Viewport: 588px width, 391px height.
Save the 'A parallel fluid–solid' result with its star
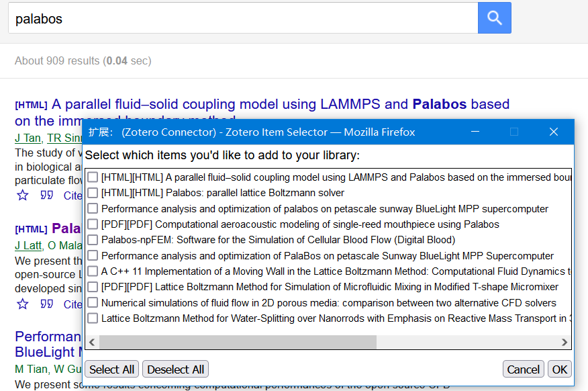pos(23,195)
